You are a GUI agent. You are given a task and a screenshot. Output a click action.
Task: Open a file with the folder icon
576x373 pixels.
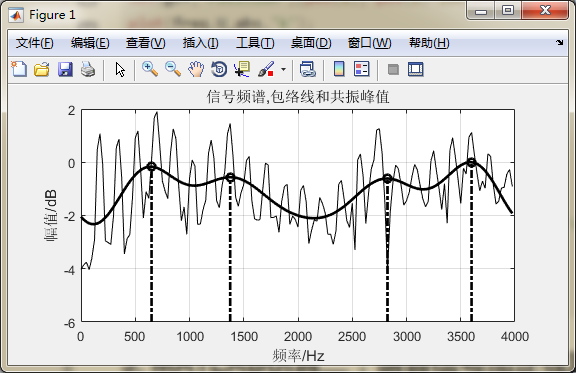pyautogui.click(x=42, y=69)
